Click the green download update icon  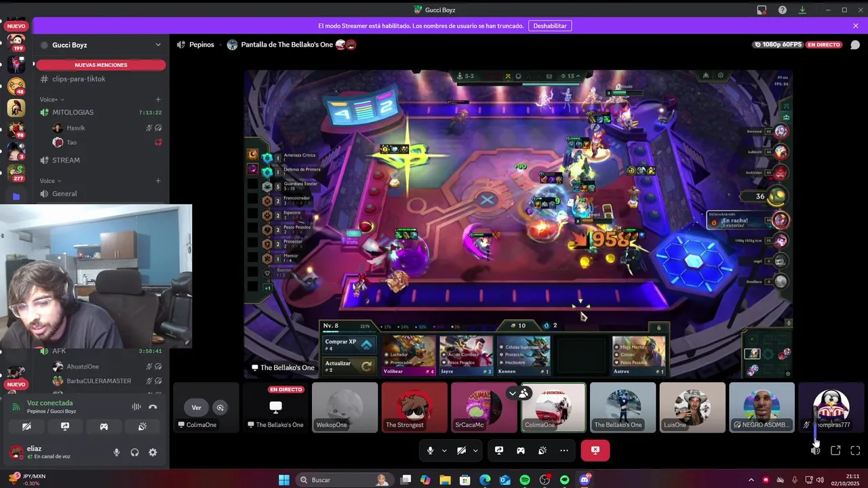(x=802, y=10)
